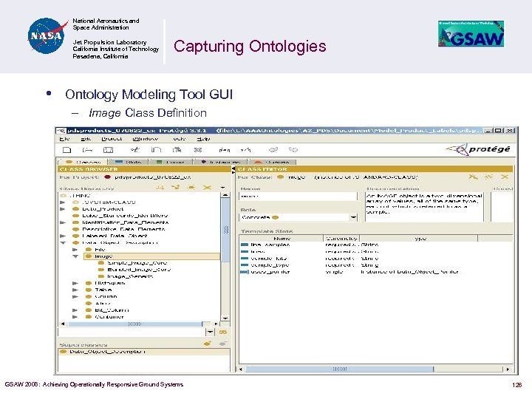Click the Name column header in Template Slots
The height and width of the screenshot is (399, 532).
(282, 239)
